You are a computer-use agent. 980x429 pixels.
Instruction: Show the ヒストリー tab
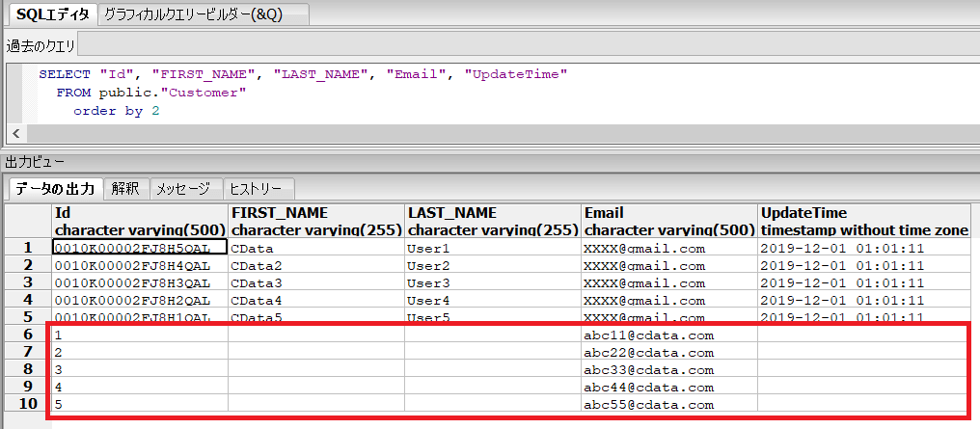click(x=259, y=189)
